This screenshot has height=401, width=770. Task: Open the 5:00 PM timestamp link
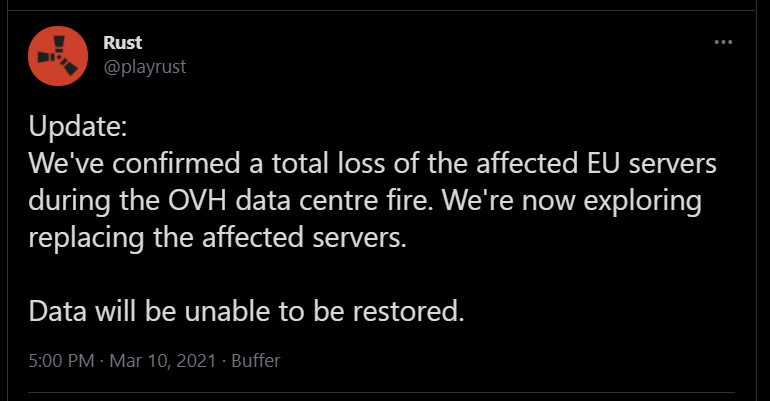[x=61, y=361]
